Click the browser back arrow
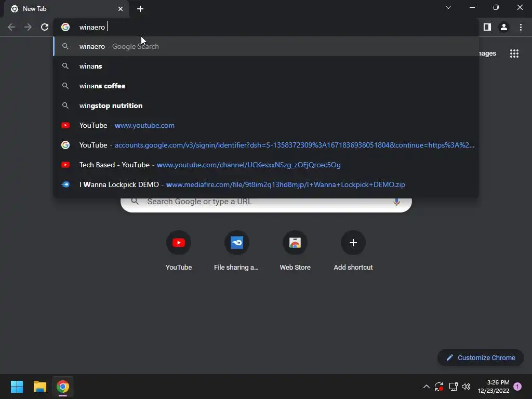This screenshot has width=532, height=399. point(11,27)
